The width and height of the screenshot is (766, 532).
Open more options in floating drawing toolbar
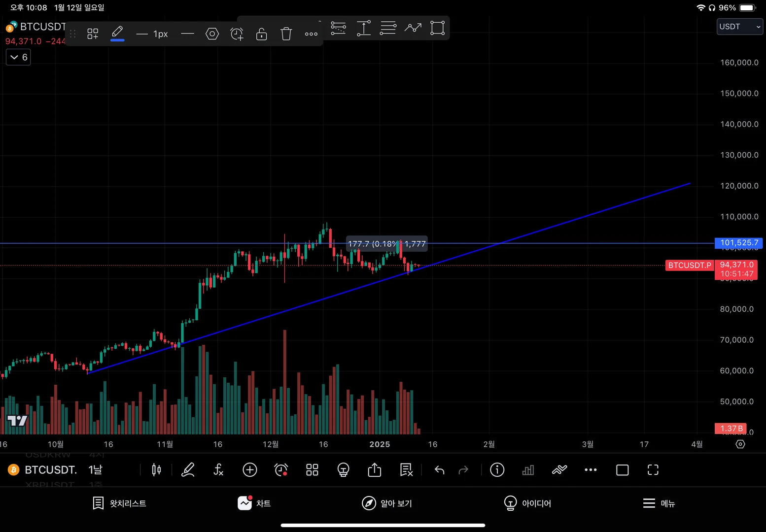pos(311,34)
